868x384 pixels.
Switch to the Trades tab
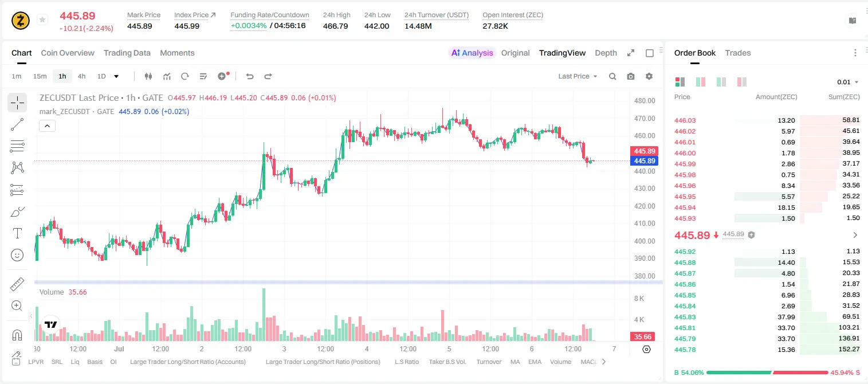pyautogui.click(x=738, y=53)
